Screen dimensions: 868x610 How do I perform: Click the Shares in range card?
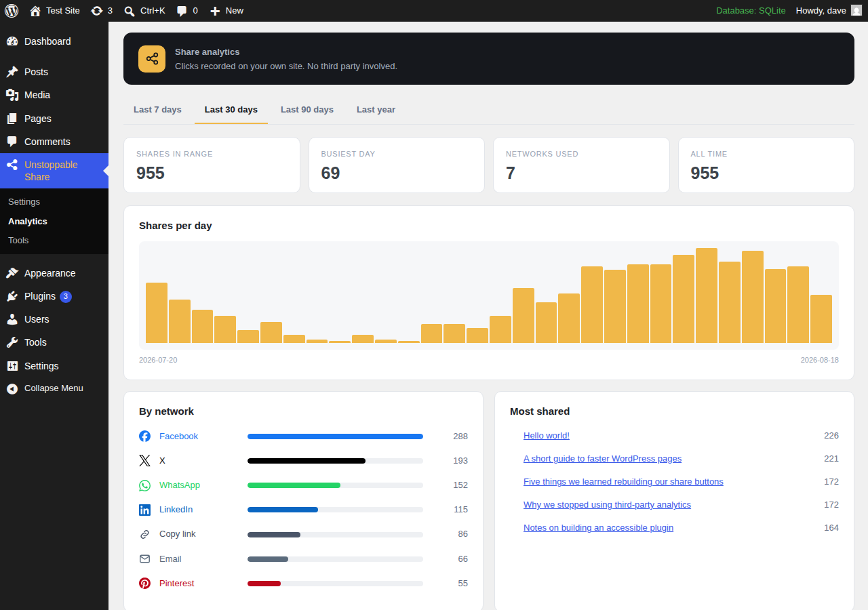coord(212,165)
